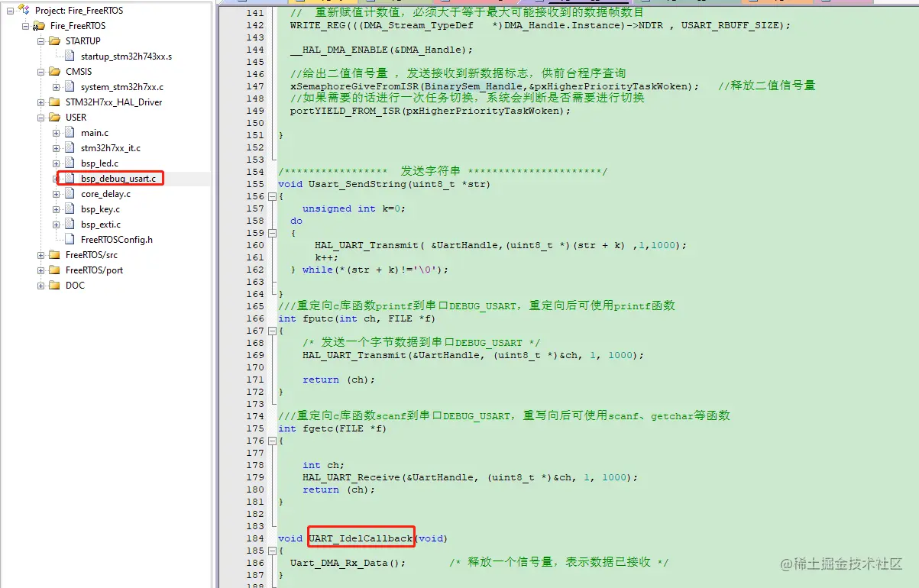Fold the do-while block at line 159

[271, 233]
